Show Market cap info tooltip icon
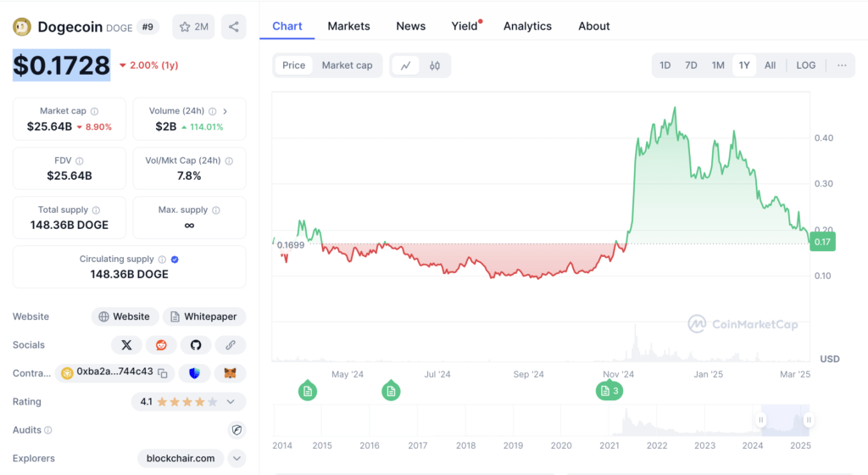 (95, 111)
